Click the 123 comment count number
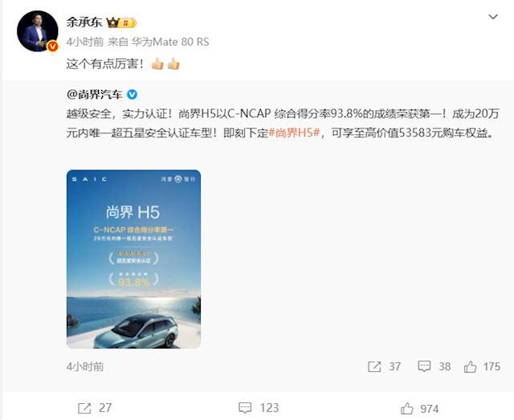The height and width of the screenshot is (420, 514). pos(269,408)
